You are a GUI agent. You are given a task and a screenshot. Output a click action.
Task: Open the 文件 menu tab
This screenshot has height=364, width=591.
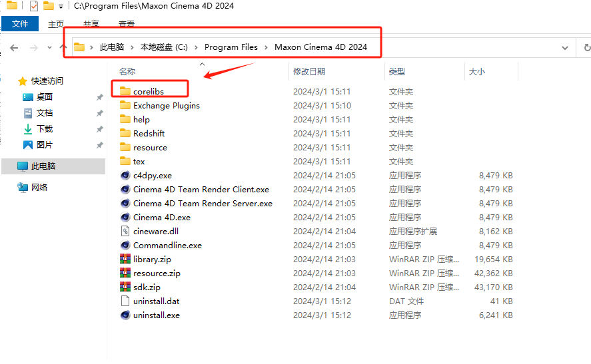pyautogui.click(x=20, y=24)
